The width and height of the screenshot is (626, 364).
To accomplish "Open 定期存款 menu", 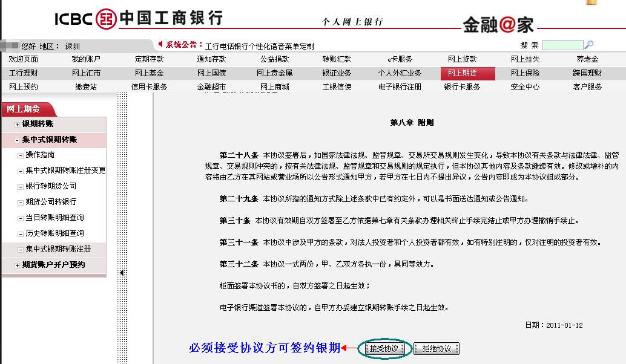I will [149, 59].
